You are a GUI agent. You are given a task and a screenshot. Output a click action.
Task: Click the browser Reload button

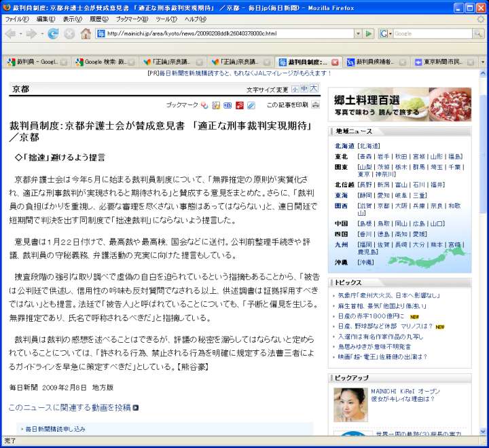tap(53, 33)
